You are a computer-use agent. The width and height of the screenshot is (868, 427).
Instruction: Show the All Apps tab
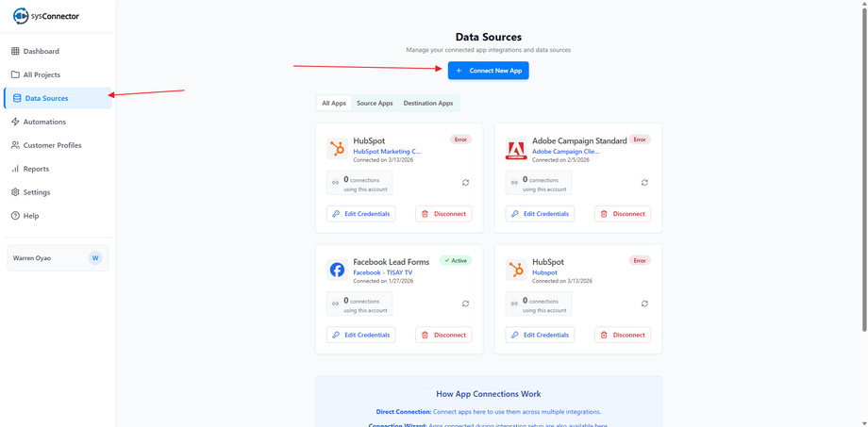(334, 103)
